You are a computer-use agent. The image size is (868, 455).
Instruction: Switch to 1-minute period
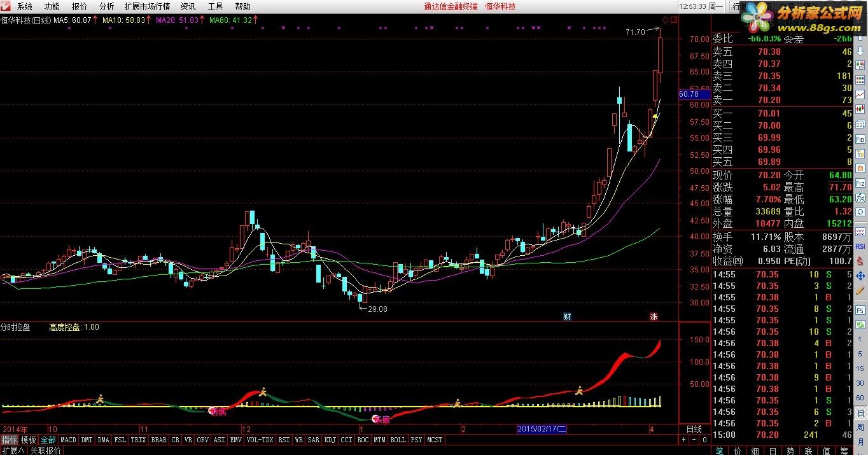click(860, 339)
